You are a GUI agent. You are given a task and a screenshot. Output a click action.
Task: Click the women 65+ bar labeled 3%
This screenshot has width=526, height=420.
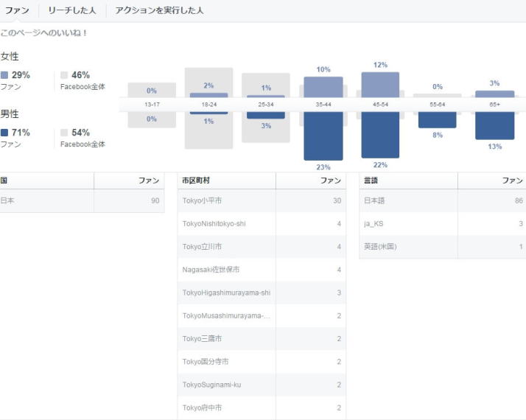coord(495,94)
